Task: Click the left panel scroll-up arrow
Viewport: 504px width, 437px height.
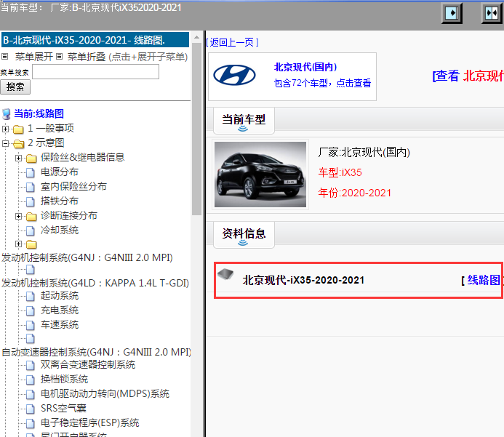Action: click(196, 38)
